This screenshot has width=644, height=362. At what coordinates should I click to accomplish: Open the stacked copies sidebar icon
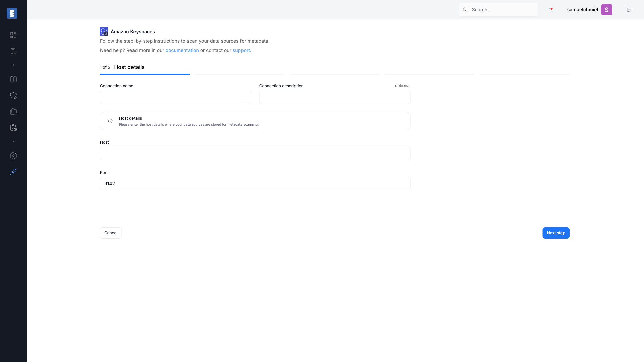coord(13,111)
